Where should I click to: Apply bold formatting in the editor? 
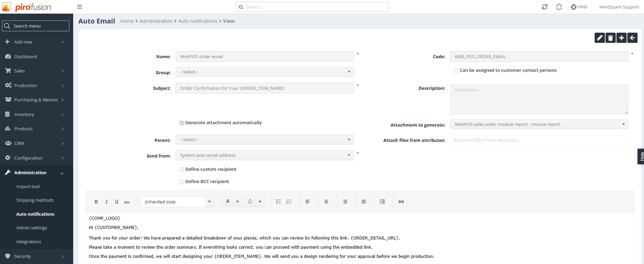96,202
